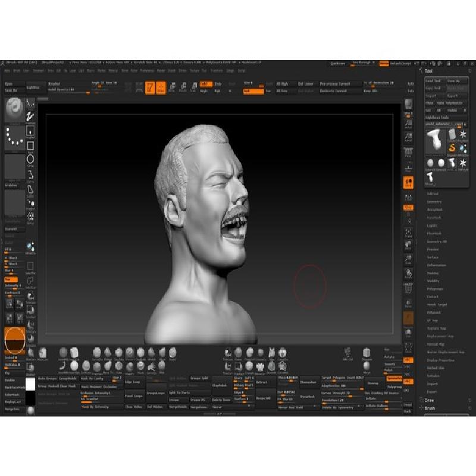Image resolution: width=476 pixels, height=476 pixels.
Task: Pick color in the main color picker
Action: tap(14, 340)
